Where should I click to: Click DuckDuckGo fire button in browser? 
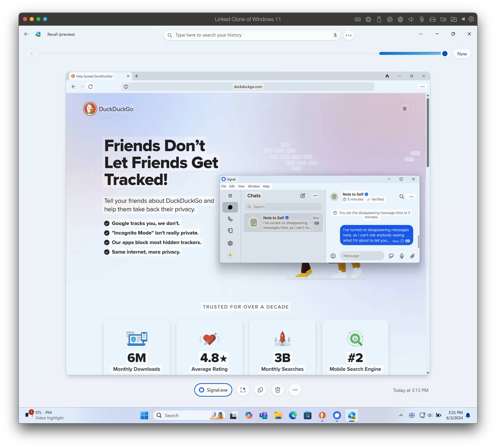[387, 76]
